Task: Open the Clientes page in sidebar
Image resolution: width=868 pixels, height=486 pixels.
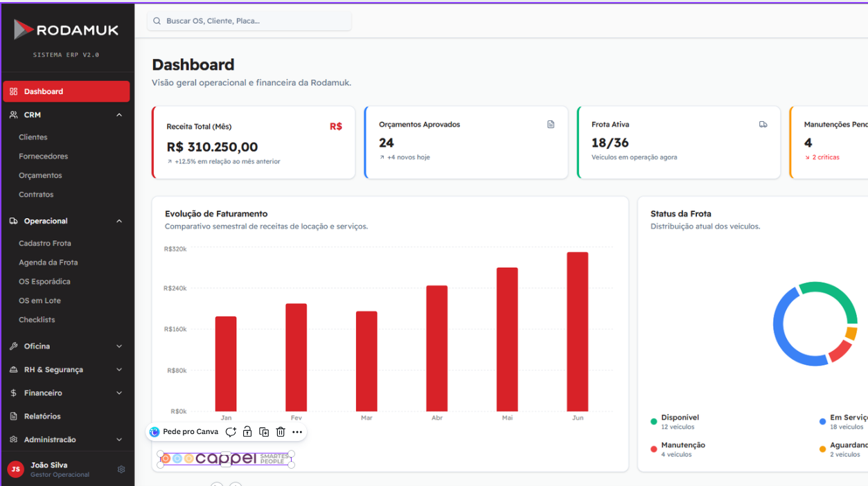Action: 33,137
